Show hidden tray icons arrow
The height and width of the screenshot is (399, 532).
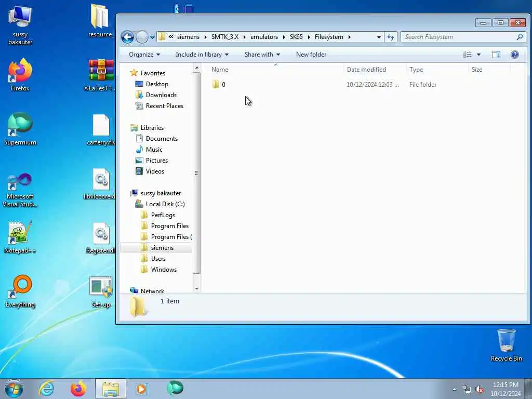coord(454,390)
